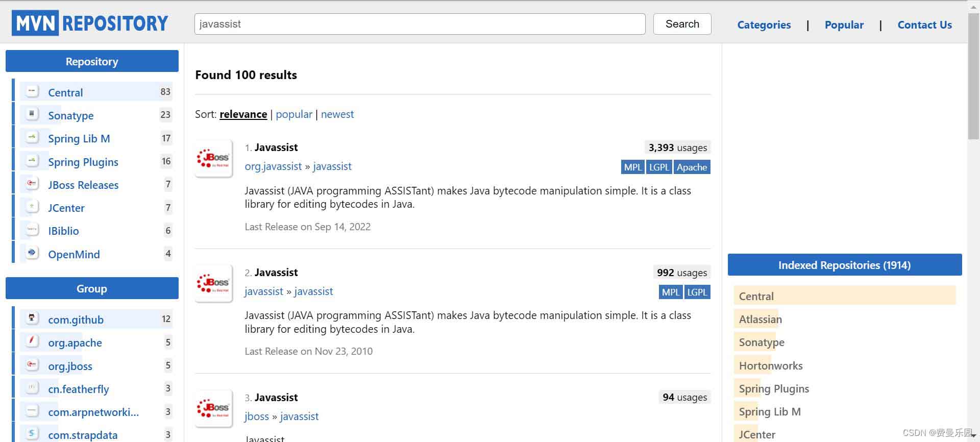Click the Central repository icon in sidebar
This screenshot has height=442, width=980.
32,91
